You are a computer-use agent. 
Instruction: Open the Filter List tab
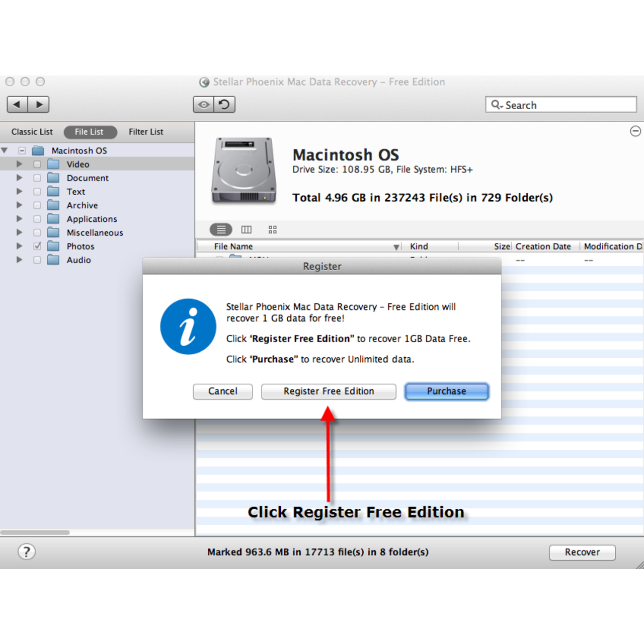click(146, 132)
